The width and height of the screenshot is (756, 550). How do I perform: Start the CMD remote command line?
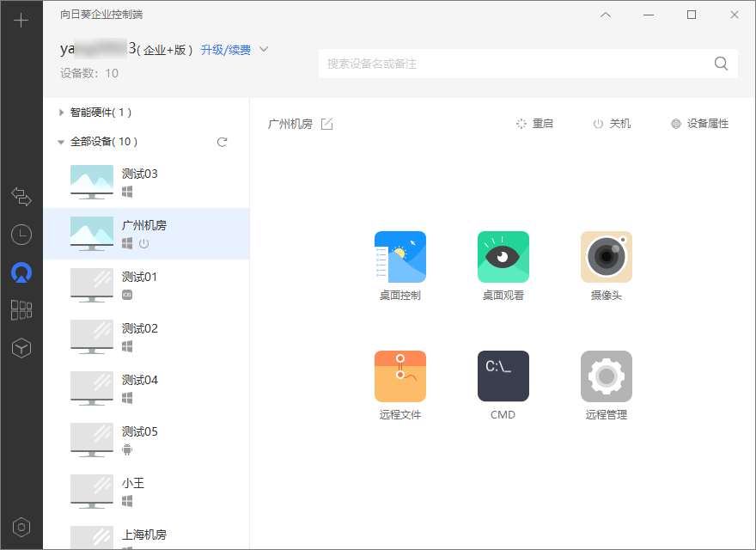(x=503, y=386)
